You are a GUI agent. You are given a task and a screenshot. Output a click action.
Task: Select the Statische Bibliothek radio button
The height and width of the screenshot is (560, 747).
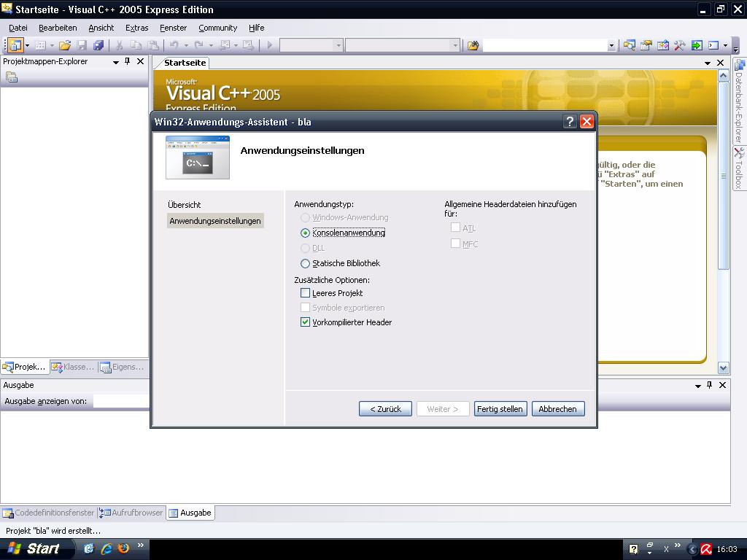(305, 263)
